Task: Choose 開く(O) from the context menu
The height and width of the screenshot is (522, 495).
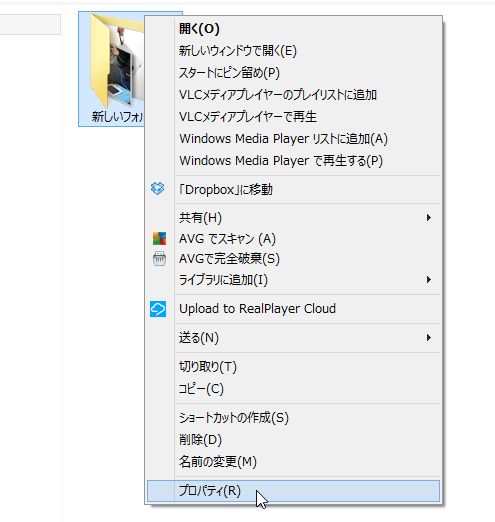Action: tap(293, 29)
